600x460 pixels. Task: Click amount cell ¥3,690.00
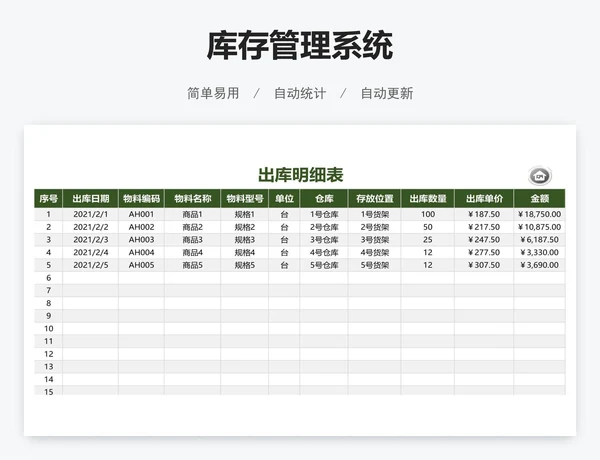point(539,266)
